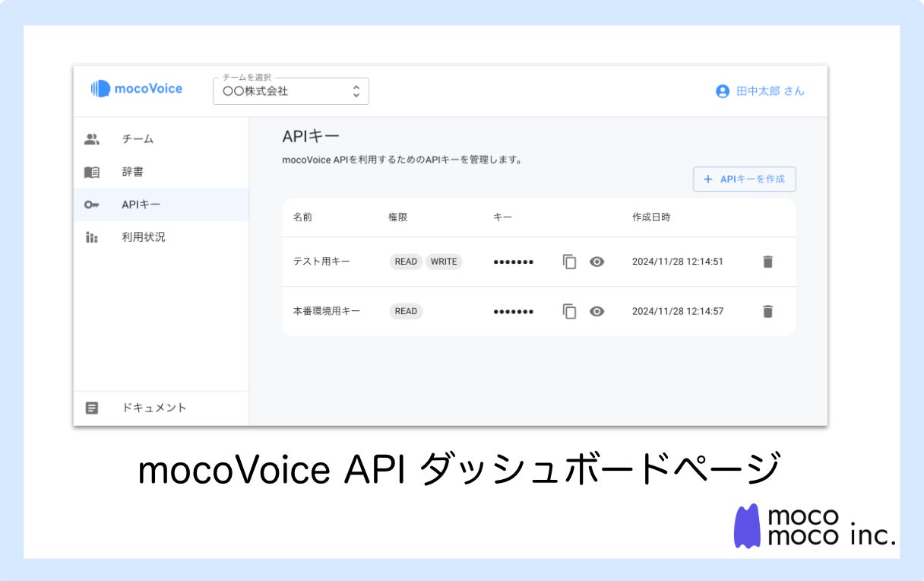924x581 pixels.
Task: Click the 名前 column header
Action: point(302,217)
